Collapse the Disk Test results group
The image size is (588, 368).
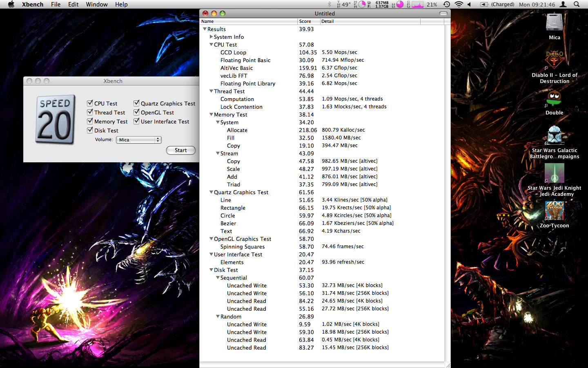pos(211,270)
